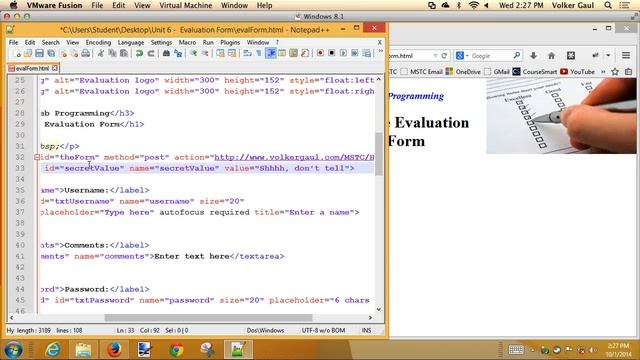Click the Open file toolbar icon

click(x=28, y=53)
